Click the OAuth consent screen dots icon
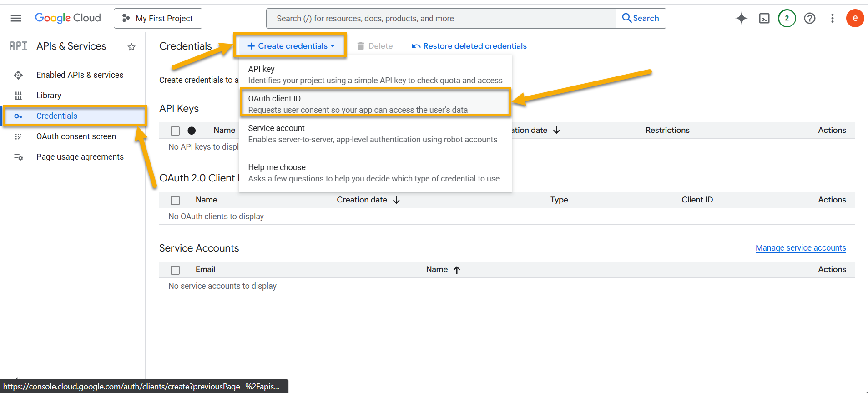This screenshot has height=393, width=868. tap(18, 136)
